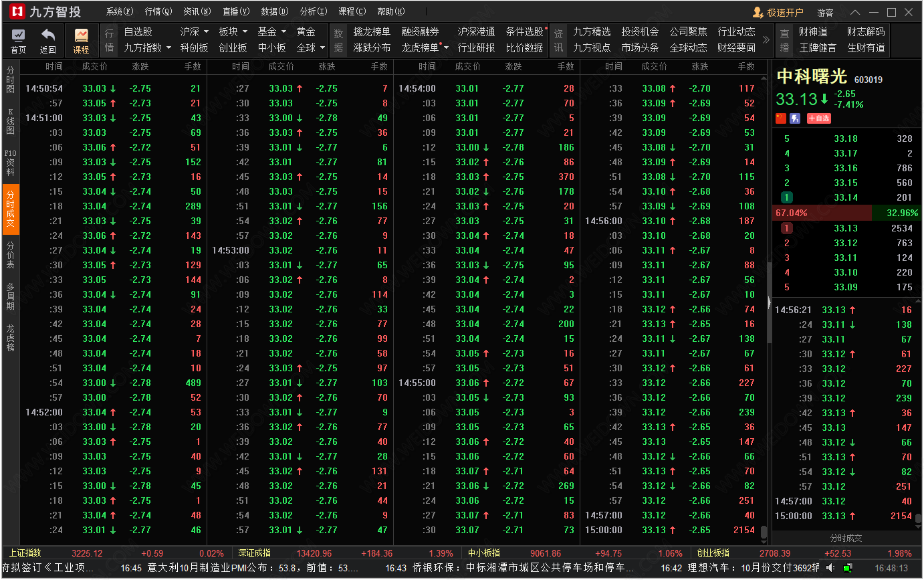Open the 板块 dropdown

tap(233, 31)
